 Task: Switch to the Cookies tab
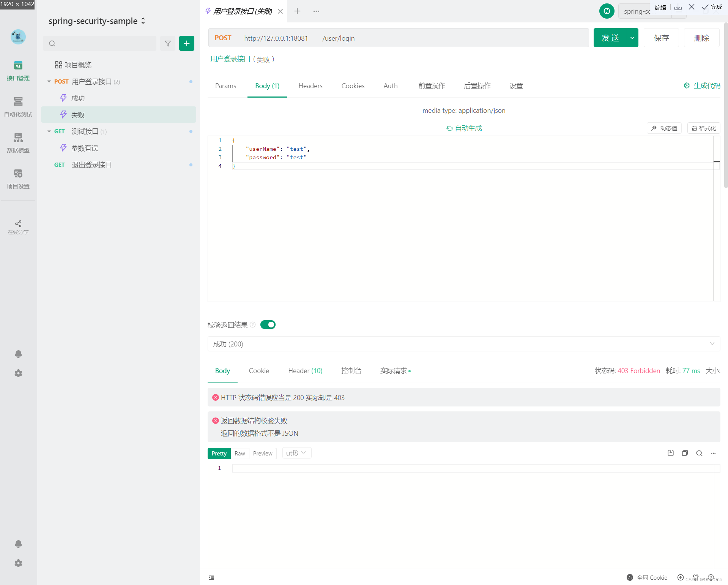point(353,86)
